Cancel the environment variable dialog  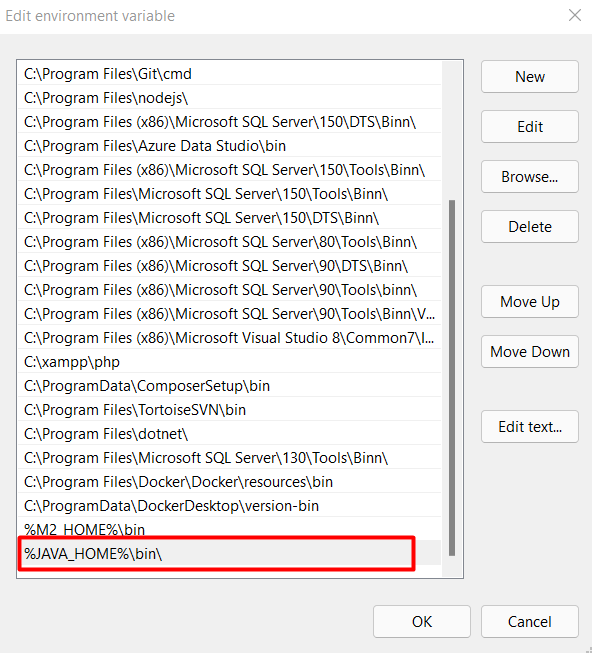(x=530, y=621)
